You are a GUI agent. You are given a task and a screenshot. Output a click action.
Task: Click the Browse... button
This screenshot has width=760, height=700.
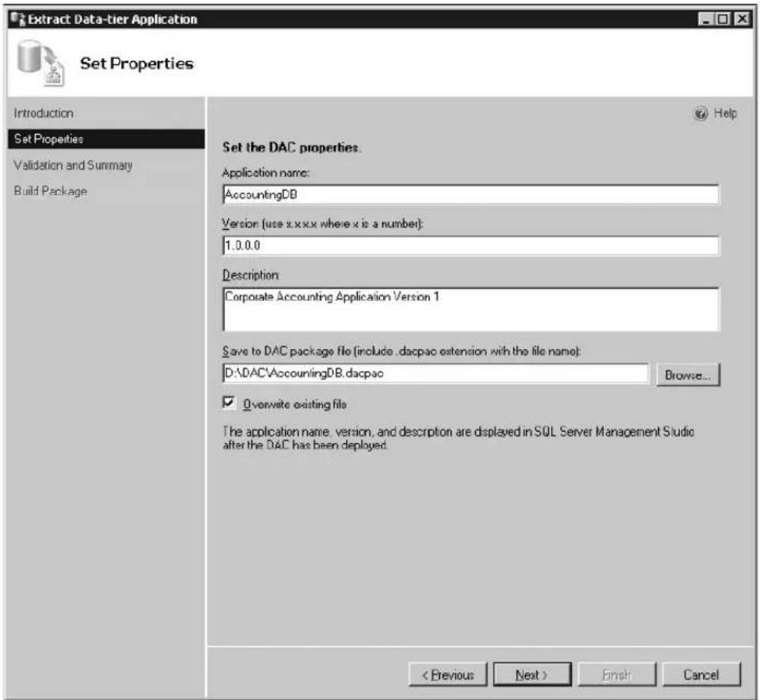(688, 375)
